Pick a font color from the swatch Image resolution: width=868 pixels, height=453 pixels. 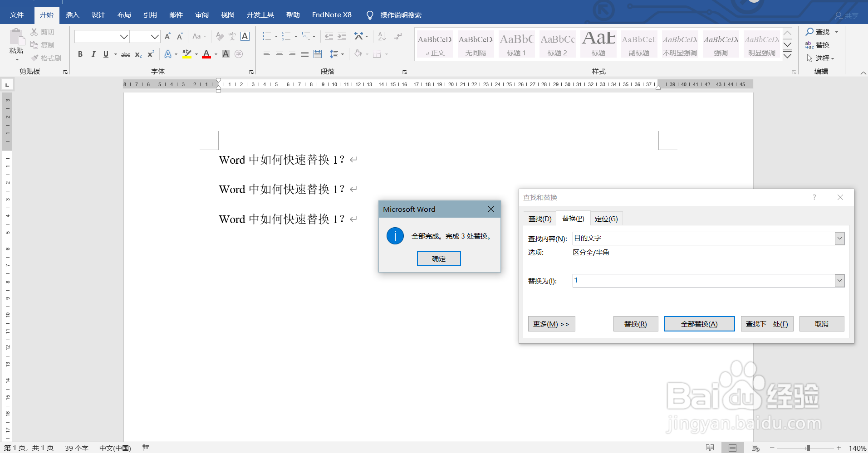(x=206, y=54)
